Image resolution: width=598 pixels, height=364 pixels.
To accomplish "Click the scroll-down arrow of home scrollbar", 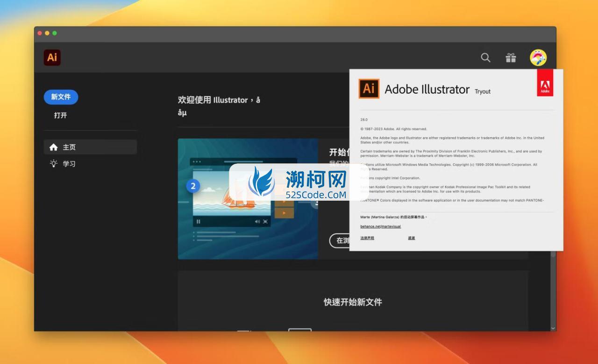I will point(553,328).
